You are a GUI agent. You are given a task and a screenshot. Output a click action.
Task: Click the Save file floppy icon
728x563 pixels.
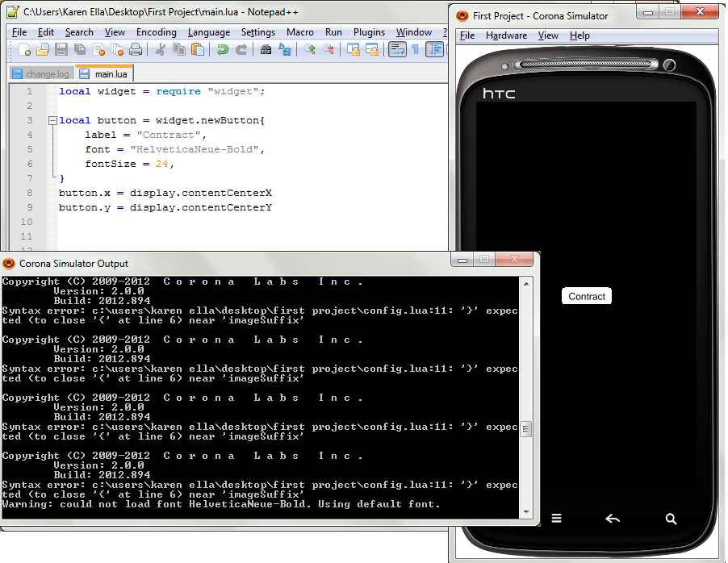(61, 49)
